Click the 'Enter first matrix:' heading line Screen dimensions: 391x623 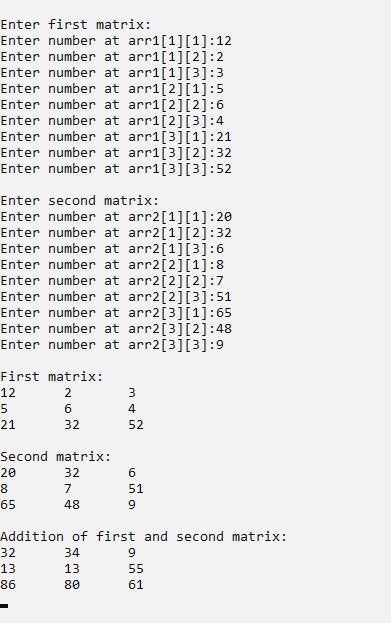[x=75, y=25]
